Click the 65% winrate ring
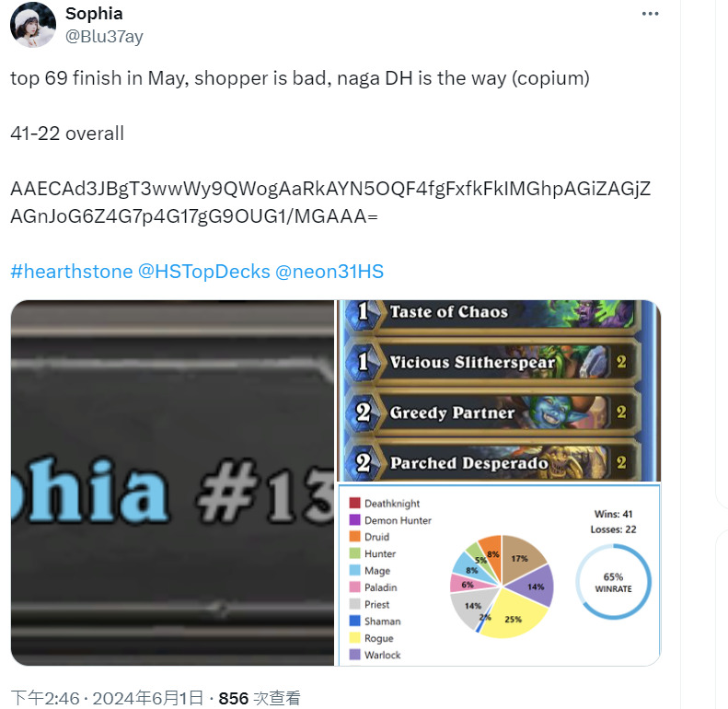This screenshot has height=709, width=728. [613, 582]
